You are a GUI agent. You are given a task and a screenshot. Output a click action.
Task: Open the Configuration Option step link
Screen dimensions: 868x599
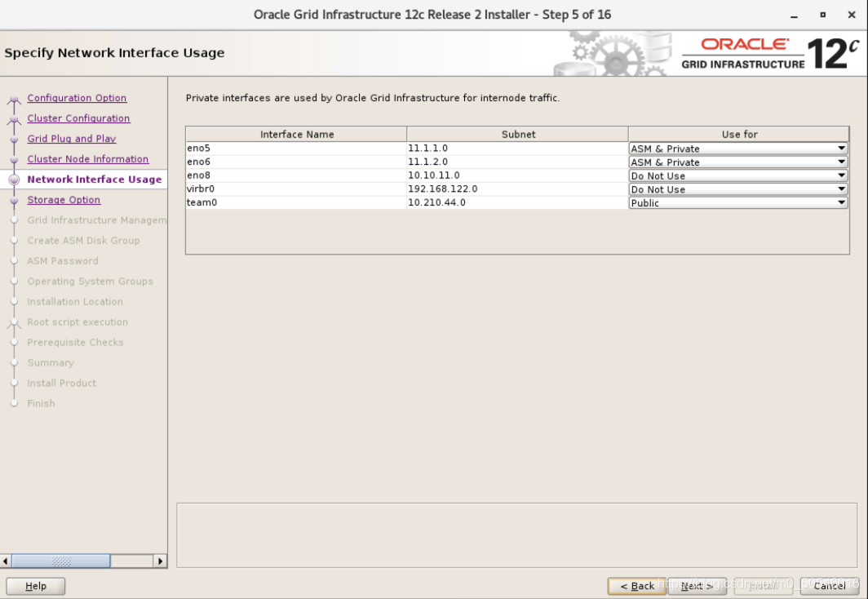pos(77,98)
